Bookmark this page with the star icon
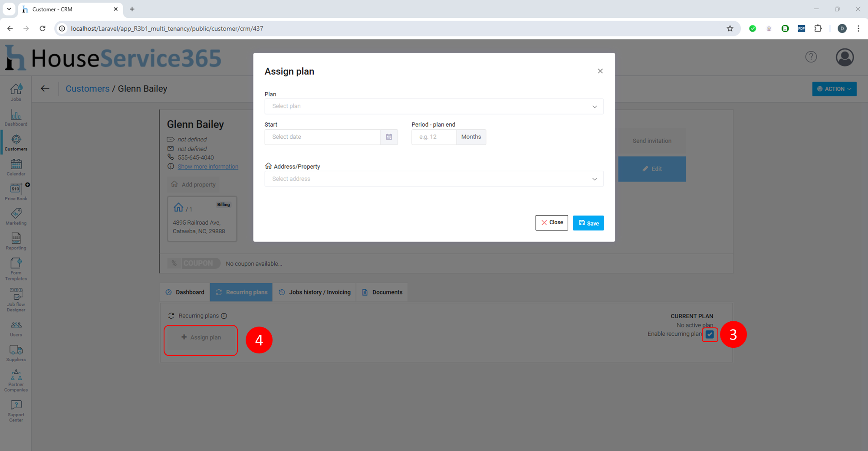 point(730,29)
